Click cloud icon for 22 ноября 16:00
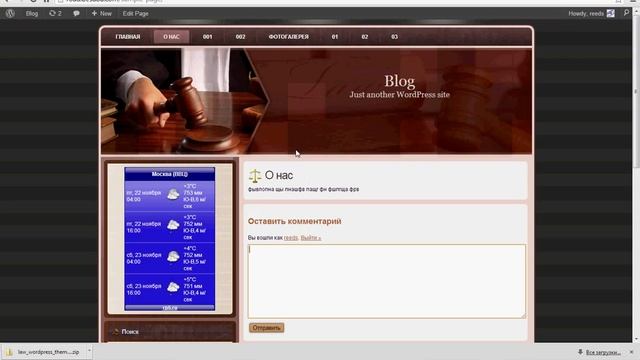 173,225
